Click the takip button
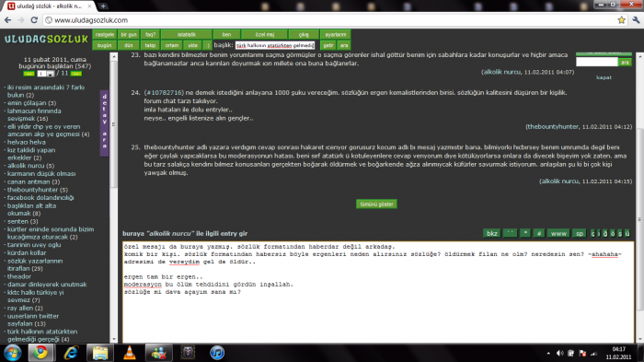The height and width of the screenshot is (362, 644). tap(150, 45)
